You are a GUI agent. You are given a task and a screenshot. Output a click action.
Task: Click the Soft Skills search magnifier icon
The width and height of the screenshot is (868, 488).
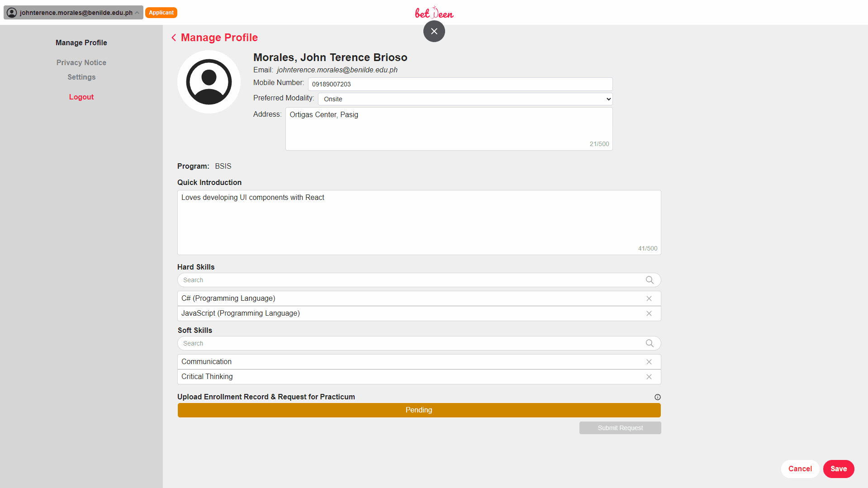tap(650, 343)
